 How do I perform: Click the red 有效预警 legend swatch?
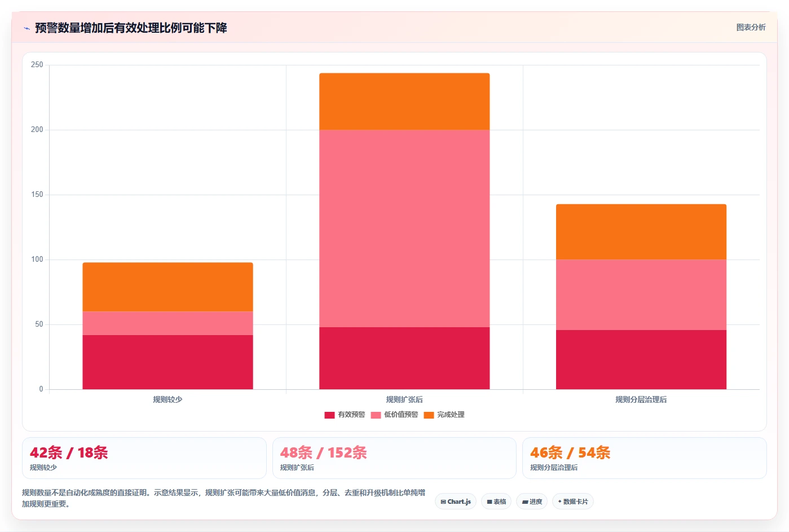point(329,415)
